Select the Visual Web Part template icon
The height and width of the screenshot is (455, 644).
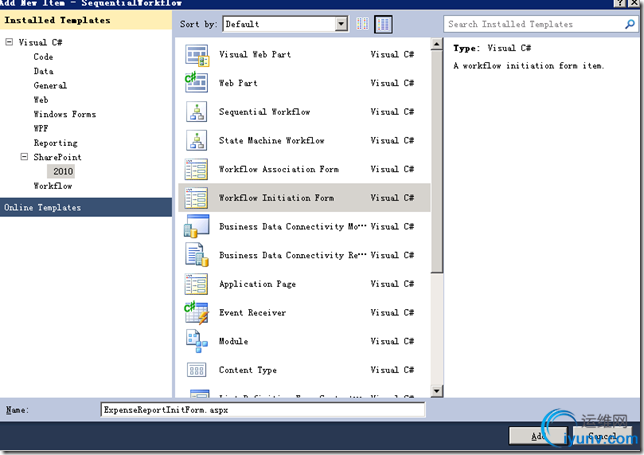pyautogui.click(x=197, y=55)
